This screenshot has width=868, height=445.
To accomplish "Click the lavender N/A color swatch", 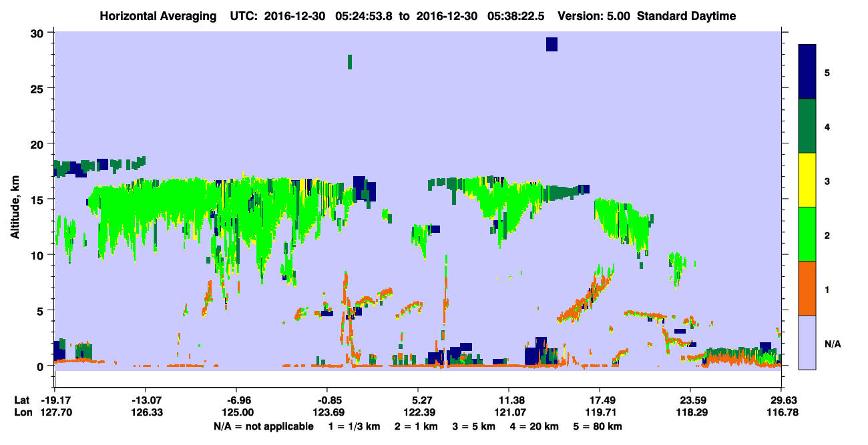I will (807, 342).
